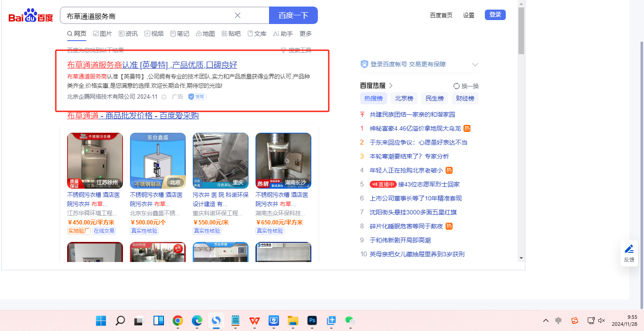Open Photoshop from the taskbar
Image resolution: width=644 pixels, height=331 pixels.
312,321
